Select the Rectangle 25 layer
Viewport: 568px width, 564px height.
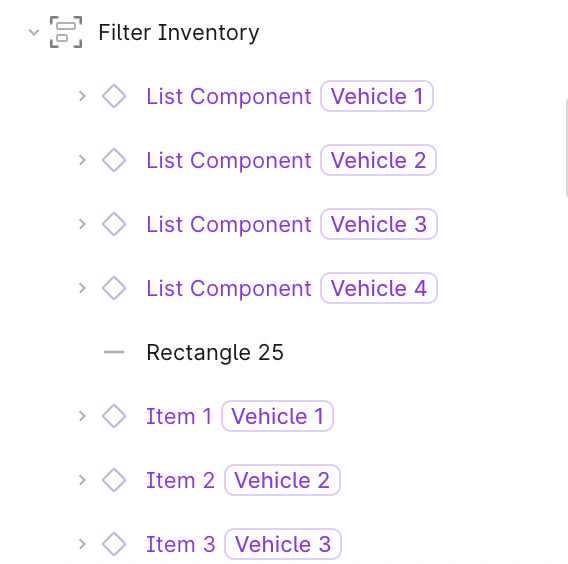215,352
